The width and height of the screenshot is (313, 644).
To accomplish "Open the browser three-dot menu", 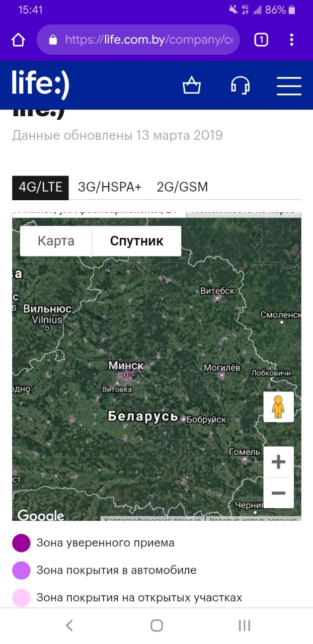I will pyautogui.click(x=292, y=40).
